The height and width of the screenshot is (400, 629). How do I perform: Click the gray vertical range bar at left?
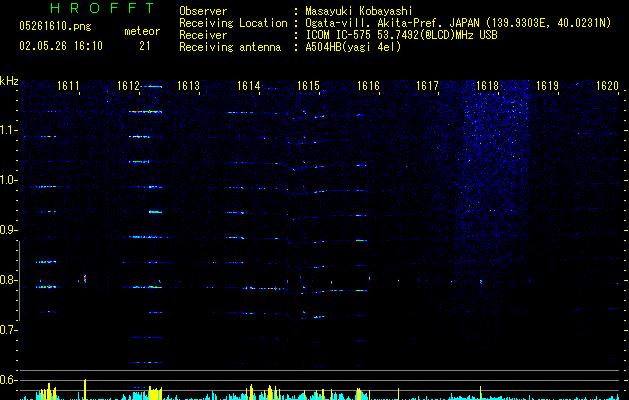click(x=19, y=281)
